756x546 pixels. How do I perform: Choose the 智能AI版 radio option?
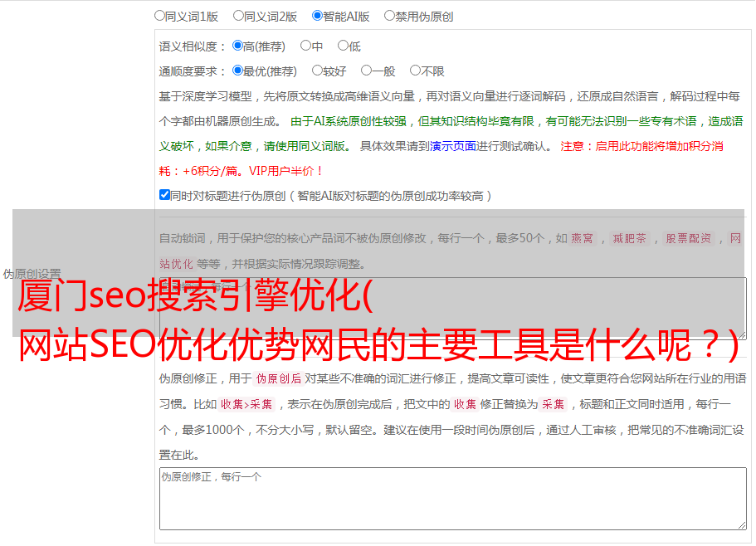[x=317, y=16]
